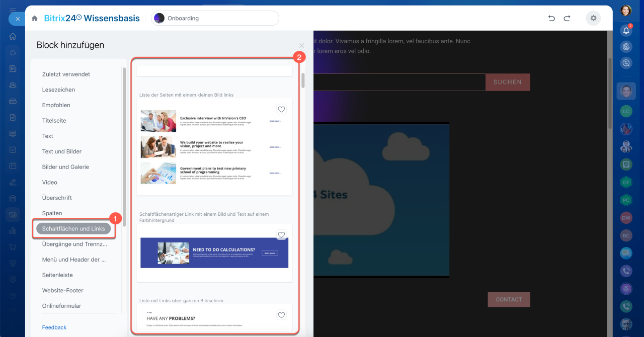
Task: Click the SUCHEN button
Action: tap(507, 82)
